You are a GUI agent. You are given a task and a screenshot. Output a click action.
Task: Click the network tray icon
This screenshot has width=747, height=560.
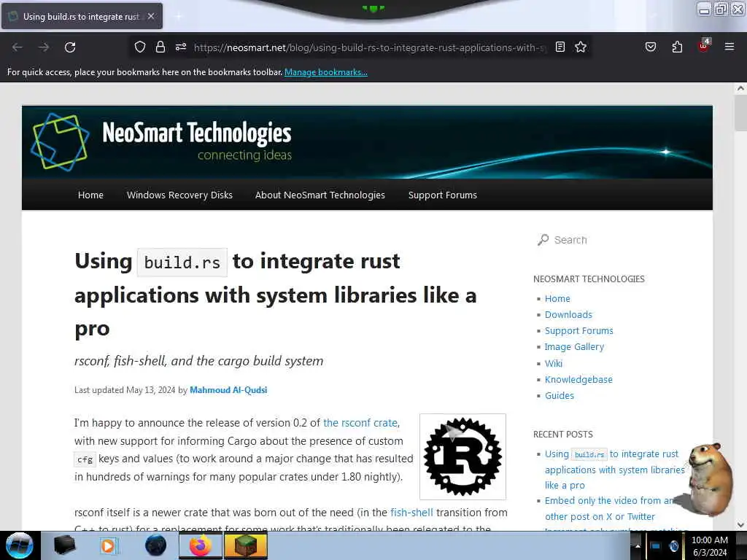656,545
